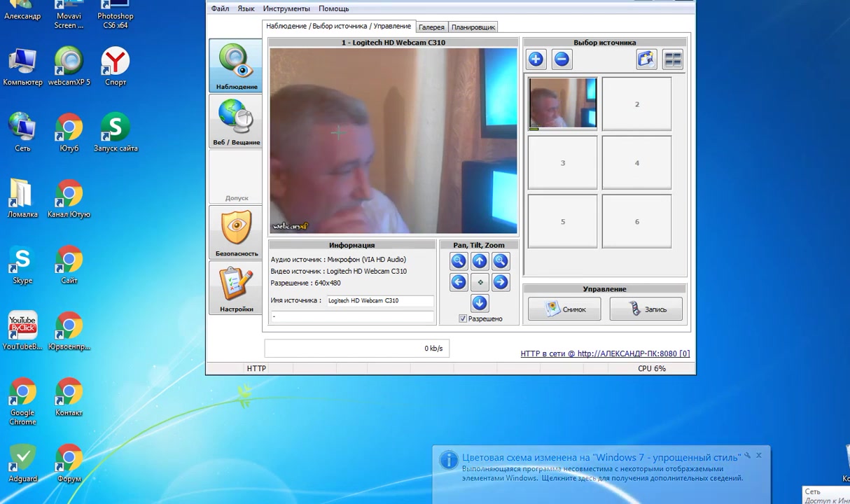Select the Logitech webcam source thumbnail
850x504 pixels.
(563, 104)
